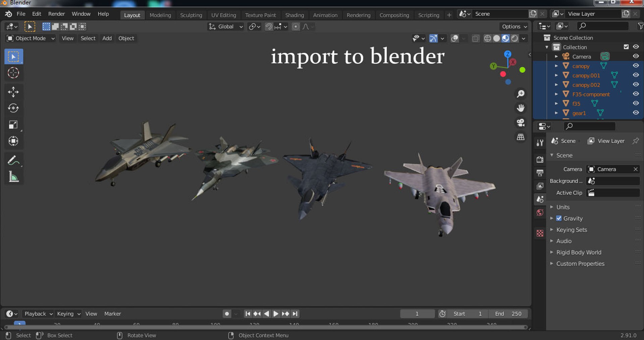644x340 pixels.
Task: Open the World properties tab icon
Action: pos(540,213)
